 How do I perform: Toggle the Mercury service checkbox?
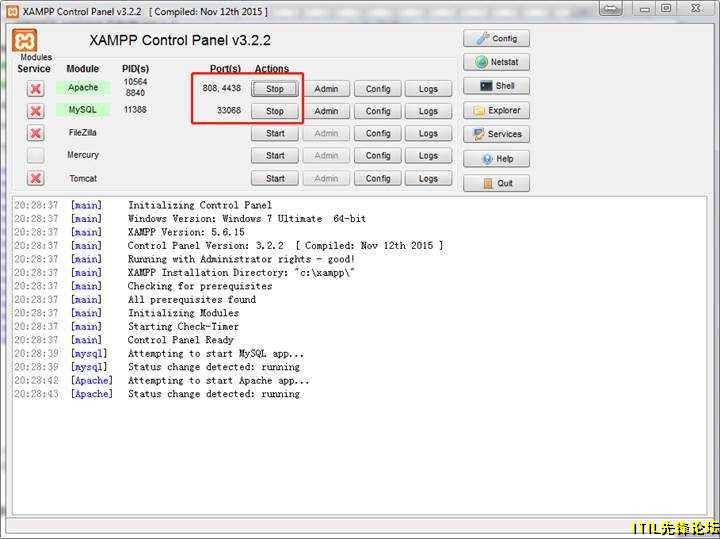click(x=35, y=155)
